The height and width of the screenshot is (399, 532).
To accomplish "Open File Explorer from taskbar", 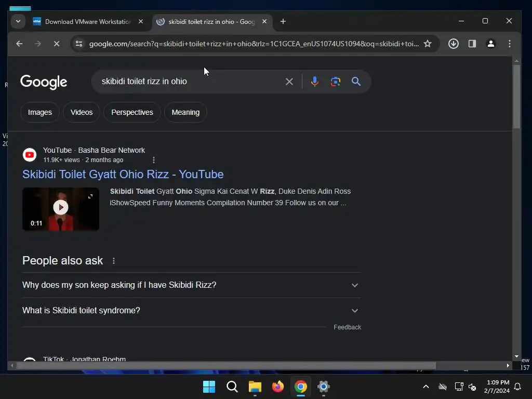I will pos(255,387).
